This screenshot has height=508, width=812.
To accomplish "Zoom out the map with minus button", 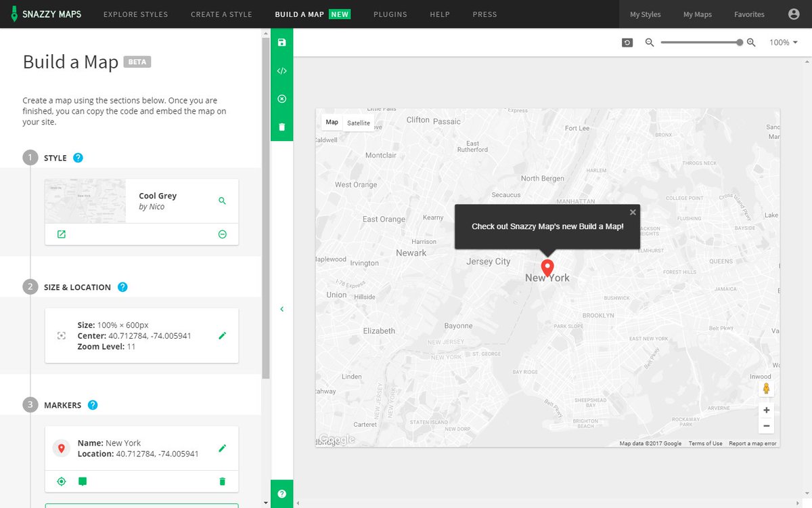I will (766, 426).
